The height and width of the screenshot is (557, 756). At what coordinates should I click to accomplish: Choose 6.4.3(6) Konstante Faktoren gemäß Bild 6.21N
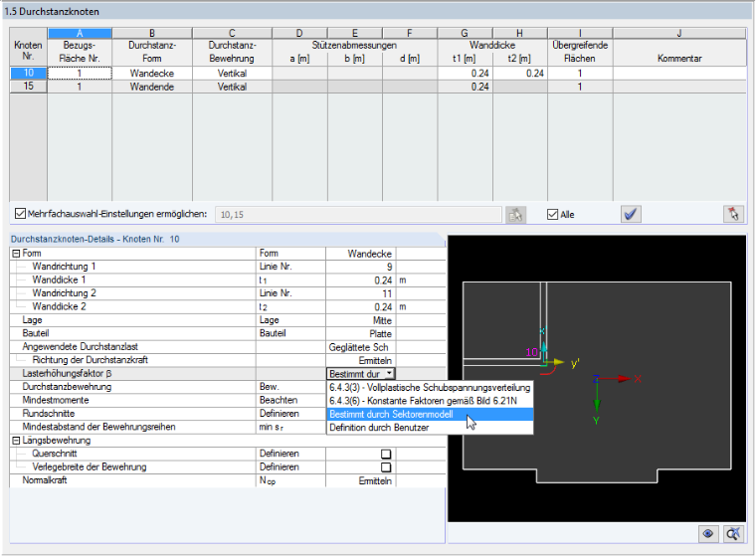point(430,401)
